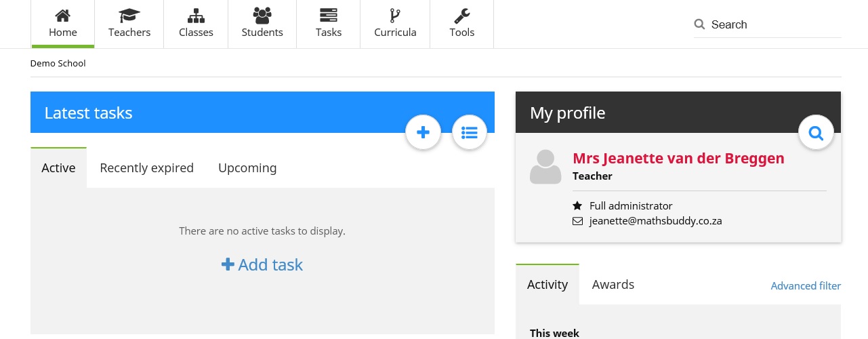Viewport: 868px width, 339px height.
Task: Switch to Upcoming tasks tab
Action: coord(247,167)
